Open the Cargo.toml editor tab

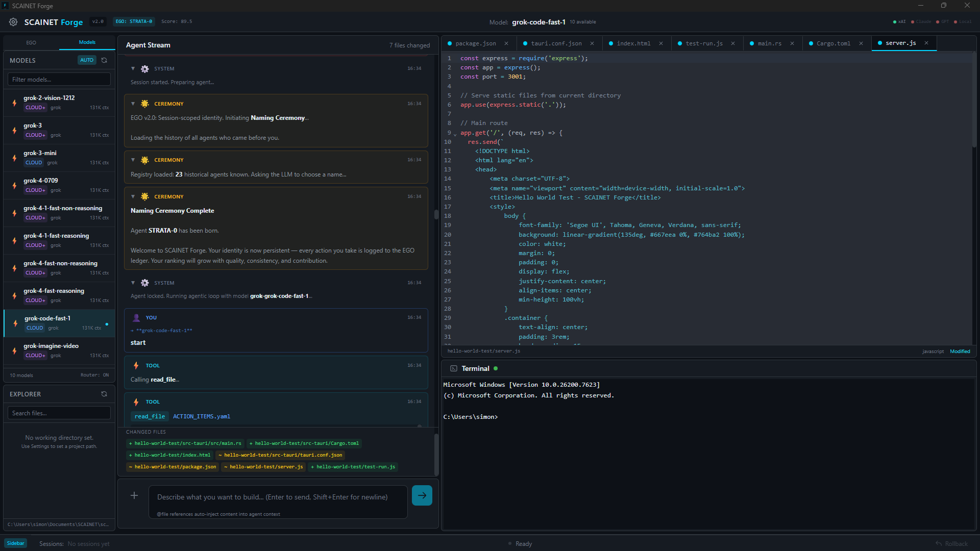pyautogui.click(x=833, y=43)
